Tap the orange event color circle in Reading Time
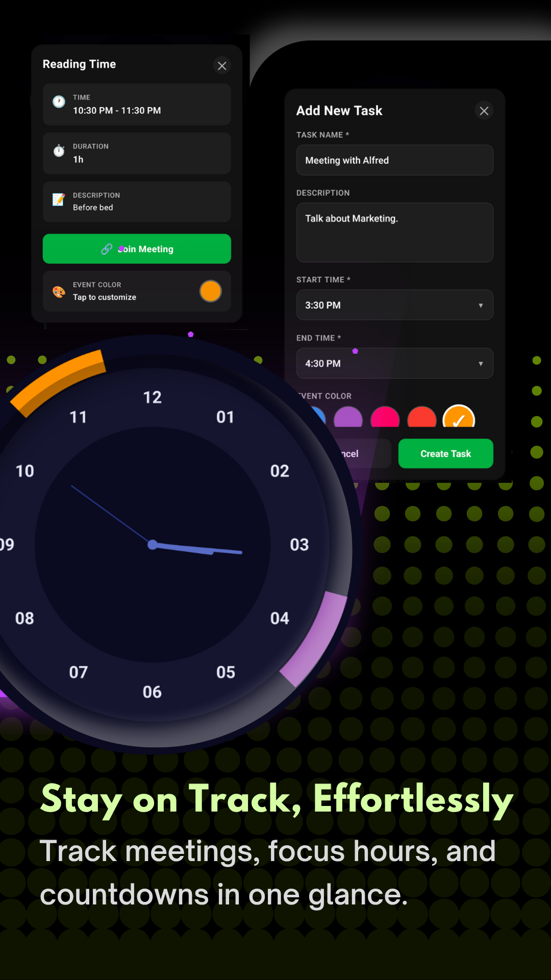551x980 pixels. [211, 291]
